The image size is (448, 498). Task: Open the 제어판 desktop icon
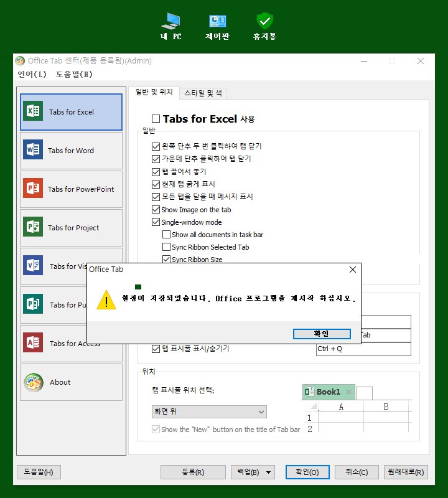click(x=218, y=21)
